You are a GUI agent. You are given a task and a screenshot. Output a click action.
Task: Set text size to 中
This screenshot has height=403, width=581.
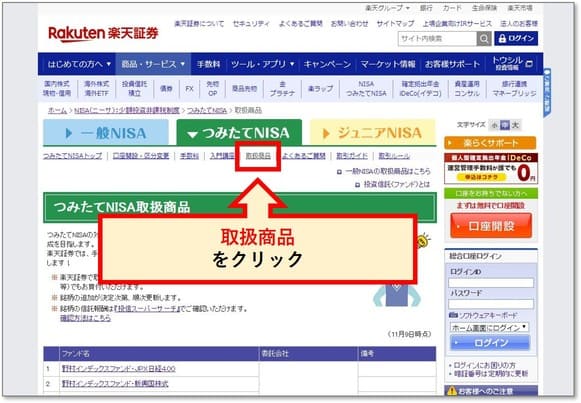coord(505,125)
